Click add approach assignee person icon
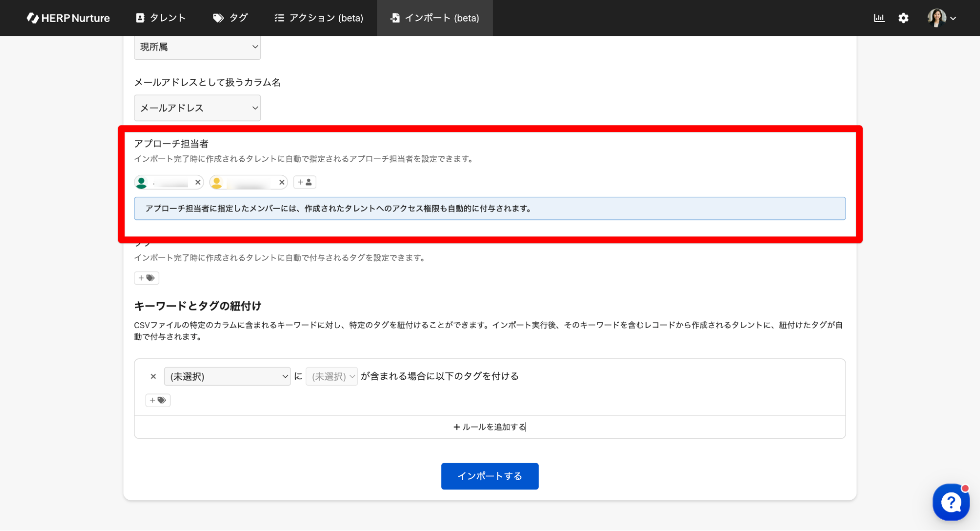Image resolution: width=980 pixels, height=531 pixels. 304,182
